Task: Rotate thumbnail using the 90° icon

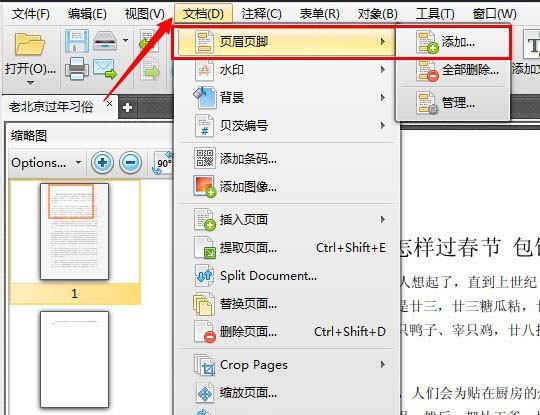Action: click(163, 163)
